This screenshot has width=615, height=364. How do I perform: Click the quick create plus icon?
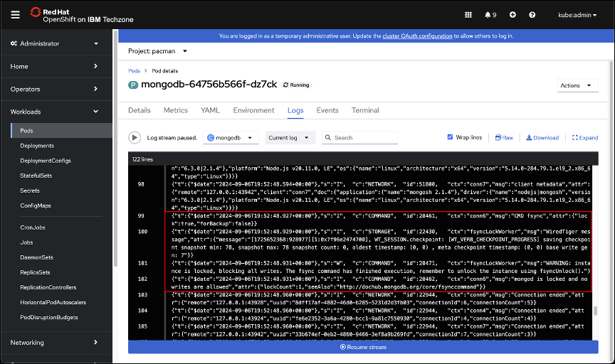pos(512,14)
